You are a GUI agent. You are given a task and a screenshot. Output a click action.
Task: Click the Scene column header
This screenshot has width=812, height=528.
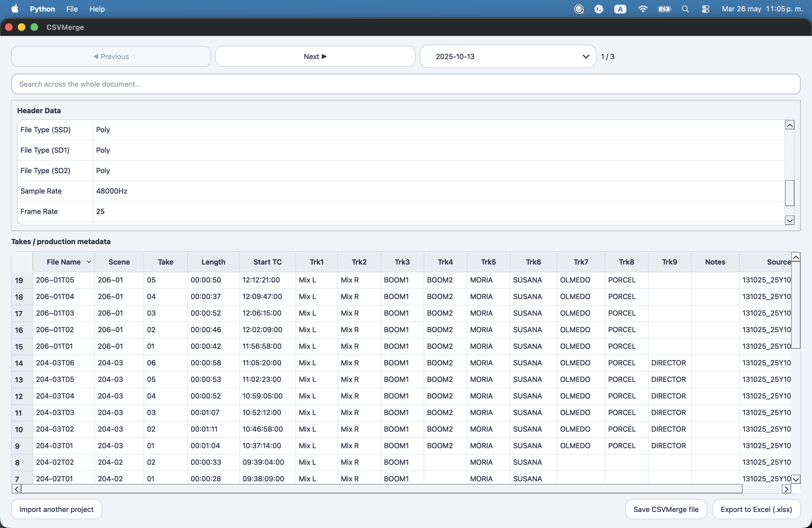pyautogui.click(x=119, y=262)
